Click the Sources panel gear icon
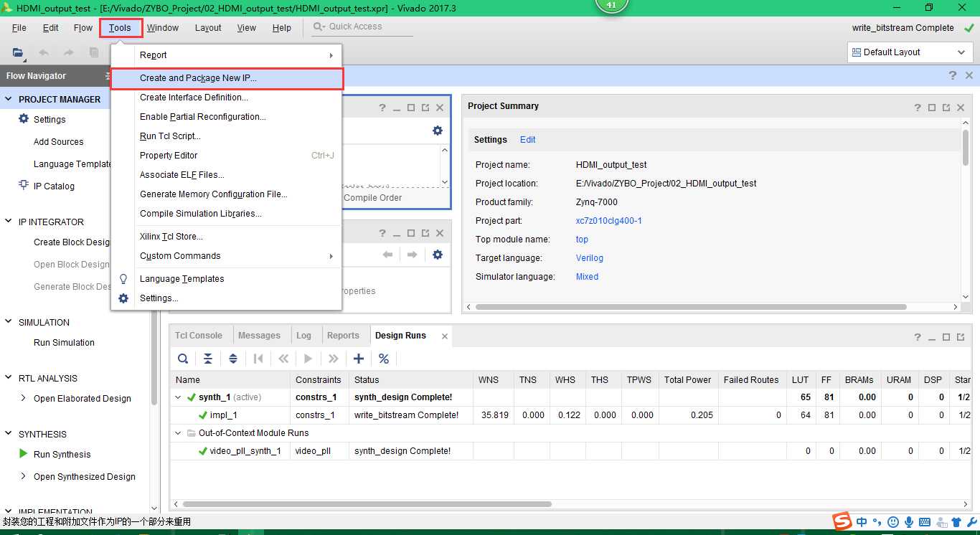The image size is (980, 535). (x=438, y=131)
